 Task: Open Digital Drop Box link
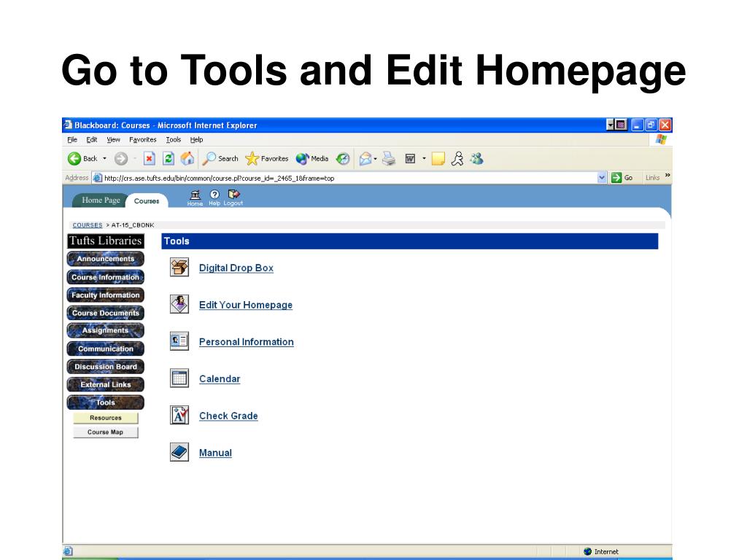(236, 268)
